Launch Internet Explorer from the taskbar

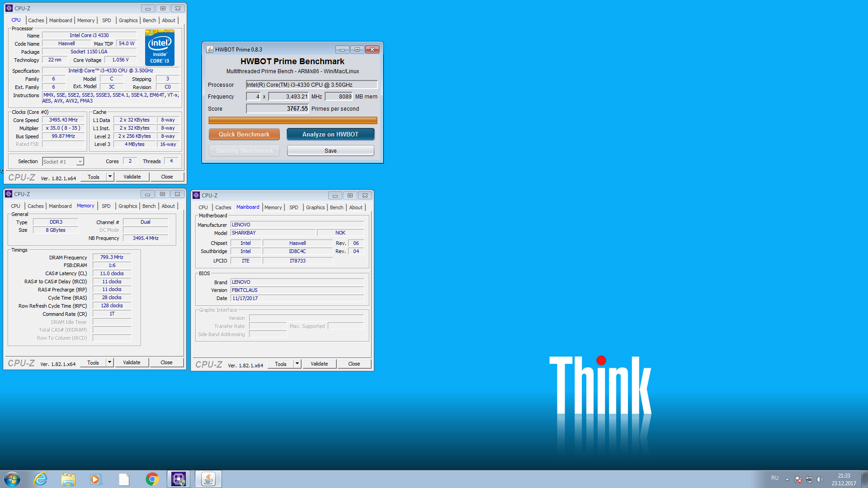41,479
